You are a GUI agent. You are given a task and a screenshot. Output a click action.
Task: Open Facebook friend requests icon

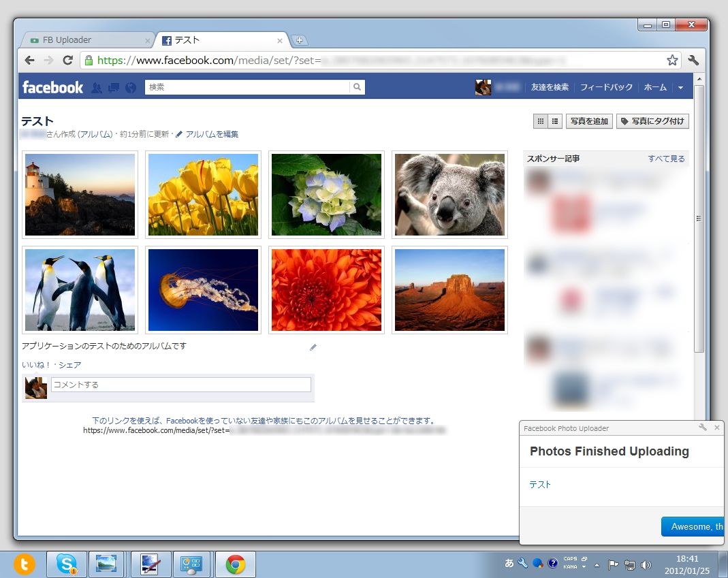pyautogui.click(x=97, y=87)
